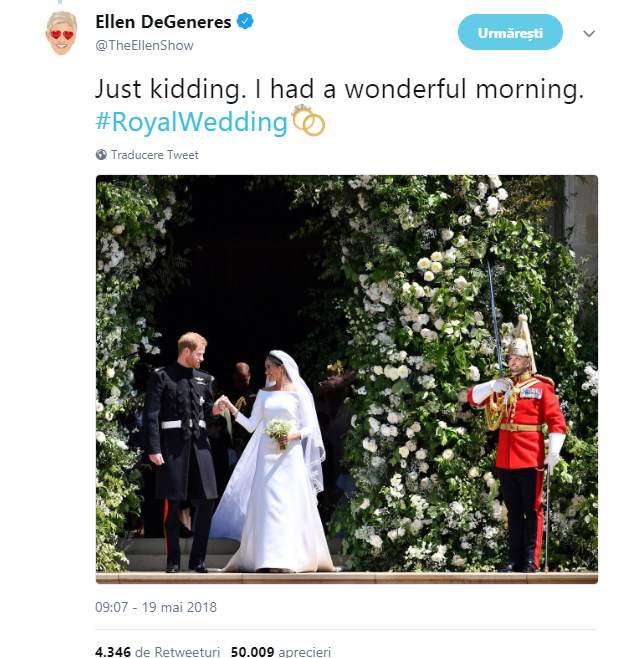Image resolution: width=632 pixels, height=658 pixels.
Task: Open Ellen DeGeneres profile avatar
Action: (61, 34)
